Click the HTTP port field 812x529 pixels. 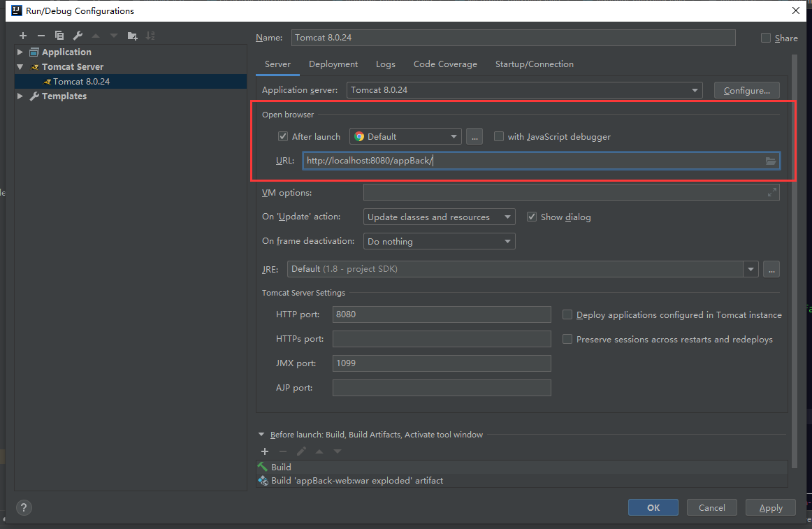(442, 314)
